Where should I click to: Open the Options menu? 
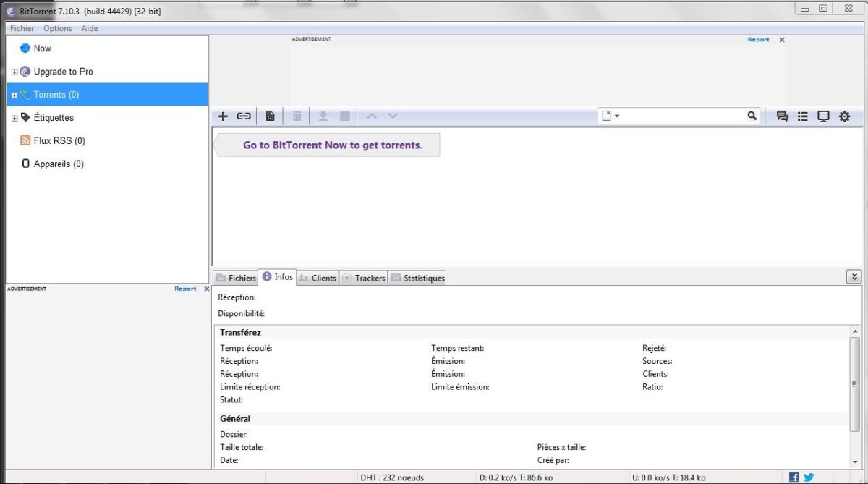point(58,28)
